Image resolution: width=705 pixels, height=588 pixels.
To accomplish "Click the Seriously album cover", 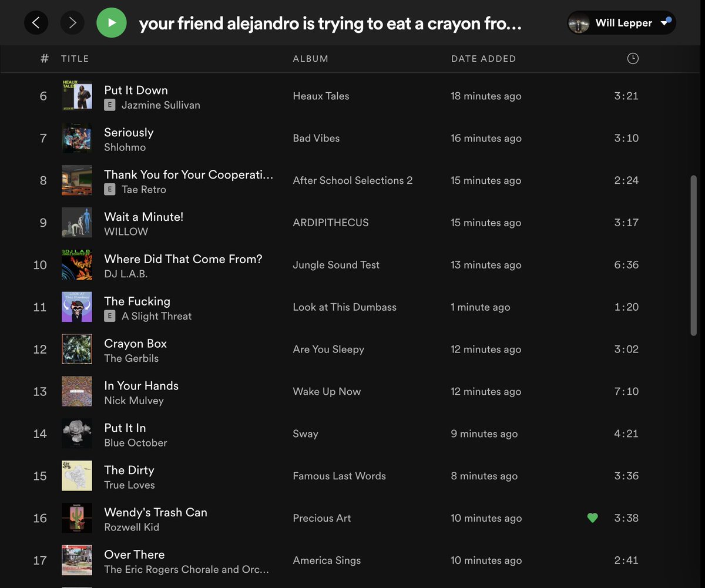I will pos(77,138).
